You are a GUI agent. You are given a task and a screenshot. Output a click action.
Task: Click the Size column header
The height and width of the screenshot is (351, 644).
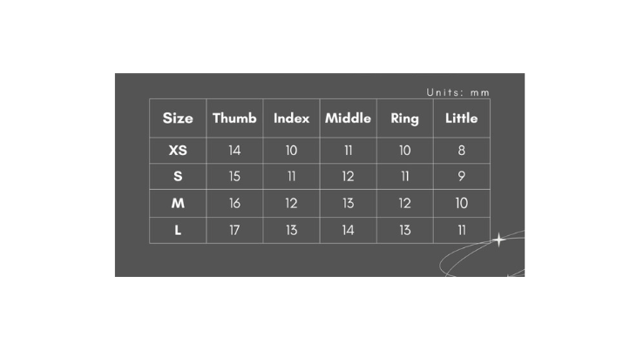coord(178,118)
